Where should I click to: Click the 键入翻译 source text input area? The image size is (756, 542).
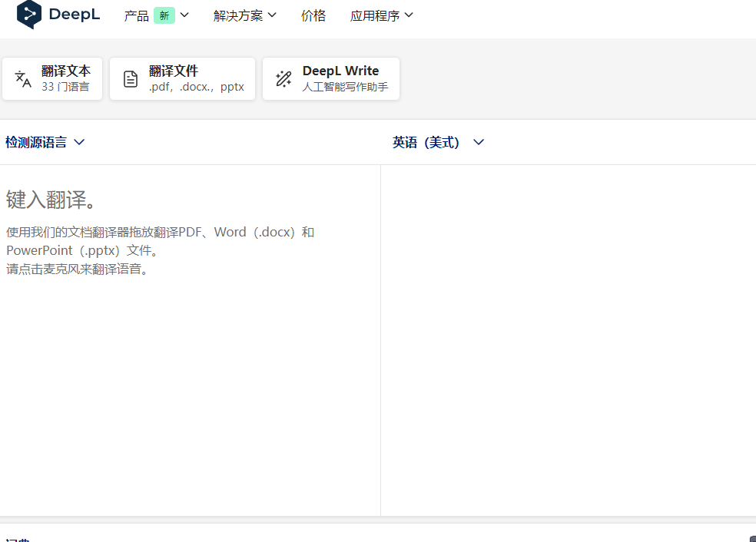click(x=190, y=340)
